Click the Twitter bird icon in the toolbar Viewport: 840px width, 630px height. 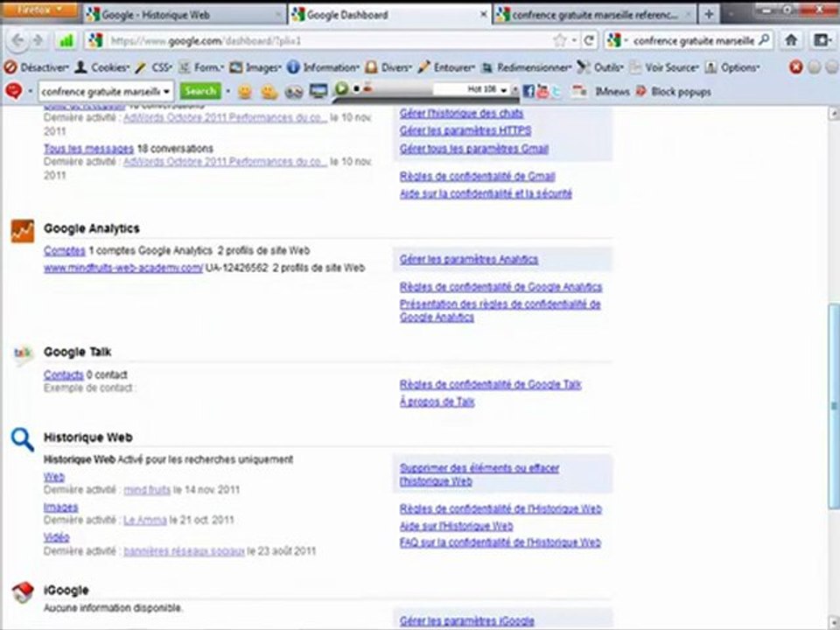pyautogui.click(x=556, y=92)
